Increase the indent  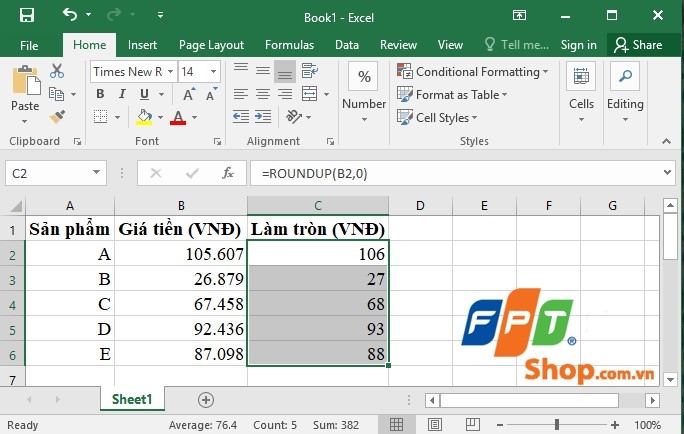pyautogui.click(x=263, y=117)
